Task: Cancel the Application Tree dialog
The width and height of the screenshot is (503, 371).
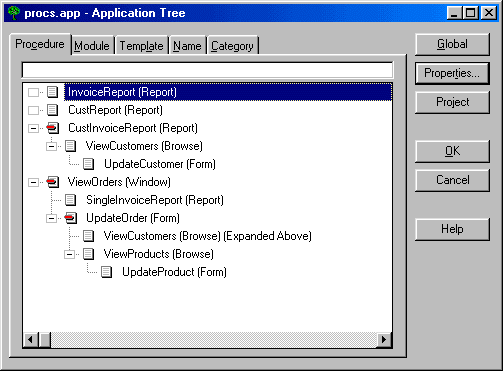Action: (x=452, y=180)
